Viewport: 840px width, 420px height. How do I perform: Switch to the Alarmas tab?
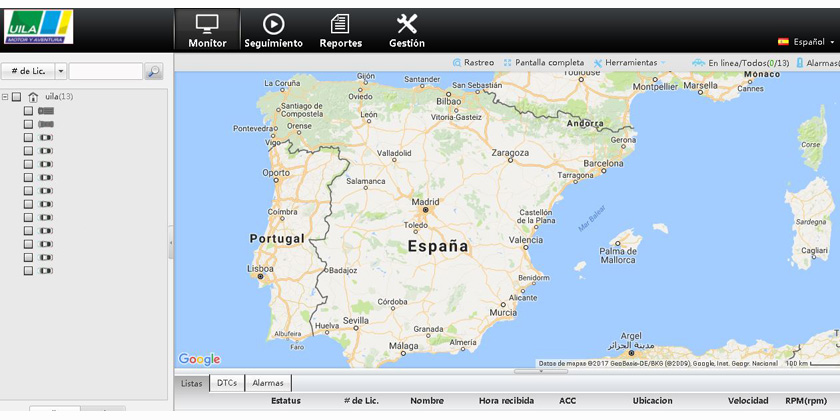pyautogui.click(x=268, y=383)
